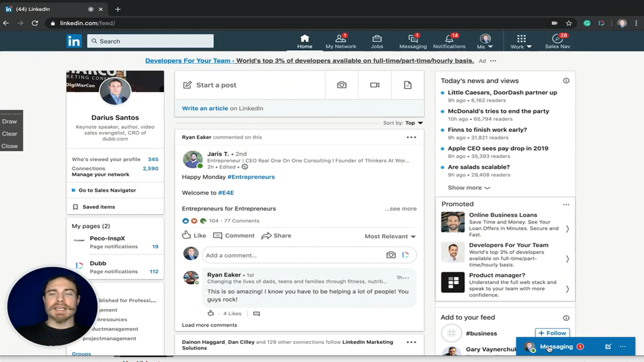Expand see more on Jaris T.'s post
The width and height of the screenshot is (644, 362).
tap(401, 208)
